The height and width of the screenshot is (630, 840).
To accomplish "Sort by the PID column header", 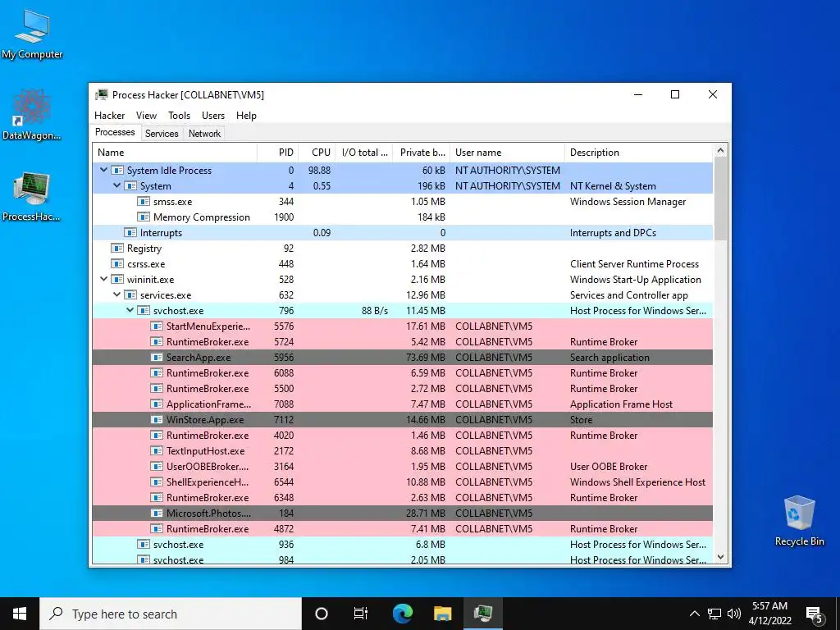I will coord(277,152).
